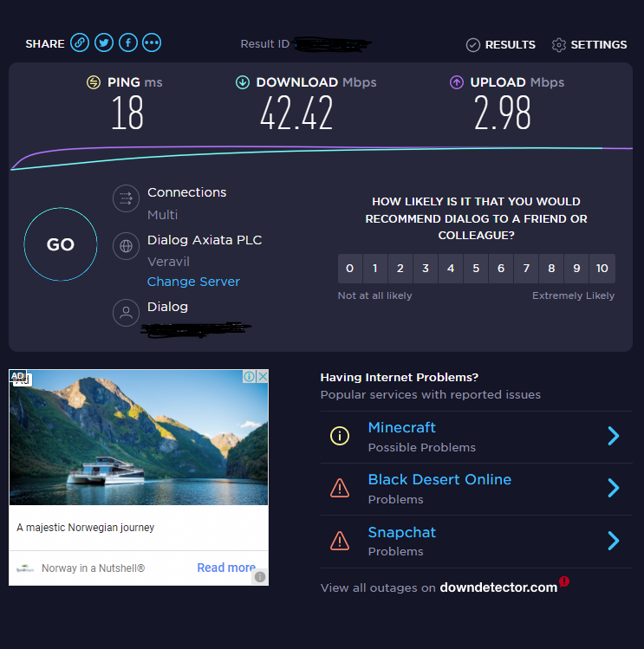Open Black Desert Online outage details
Screen dimensions: 644x649
tap(439, 479)
